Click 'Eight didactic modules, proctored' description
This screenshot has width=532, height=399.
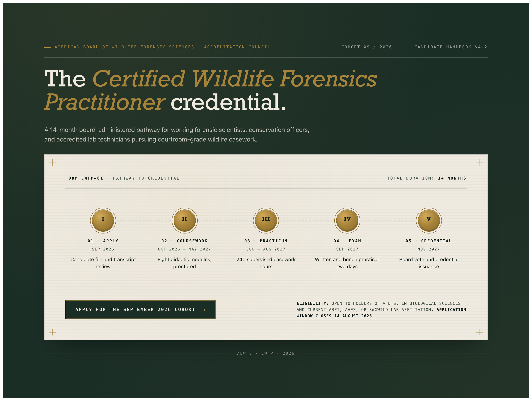(185, 263)
